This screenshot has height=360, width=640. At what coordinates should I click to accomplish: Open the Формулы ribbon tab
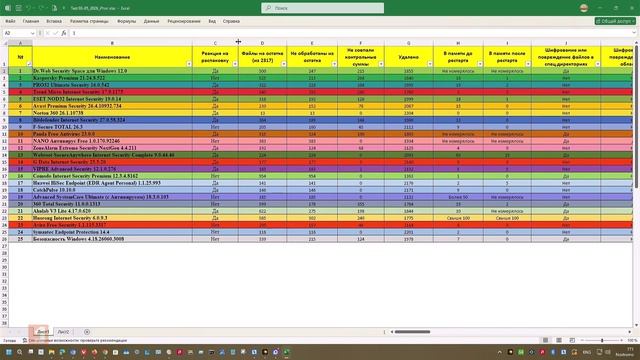click(127, 21)
